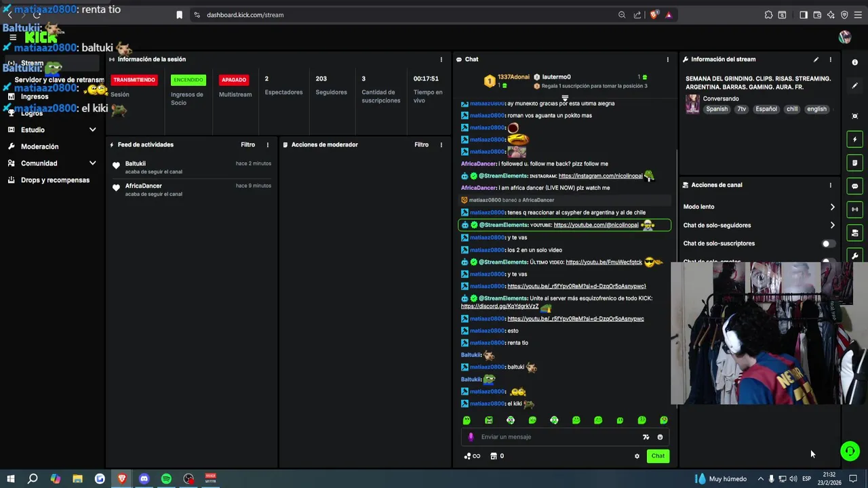Click the pencil icon in the right rail

[x=855, y=86]
